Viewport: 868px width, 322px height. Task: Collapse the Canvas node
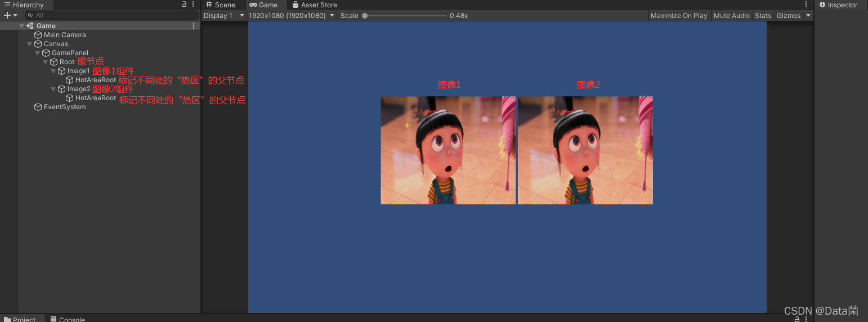pyautogui.click(x=30, y=44)
